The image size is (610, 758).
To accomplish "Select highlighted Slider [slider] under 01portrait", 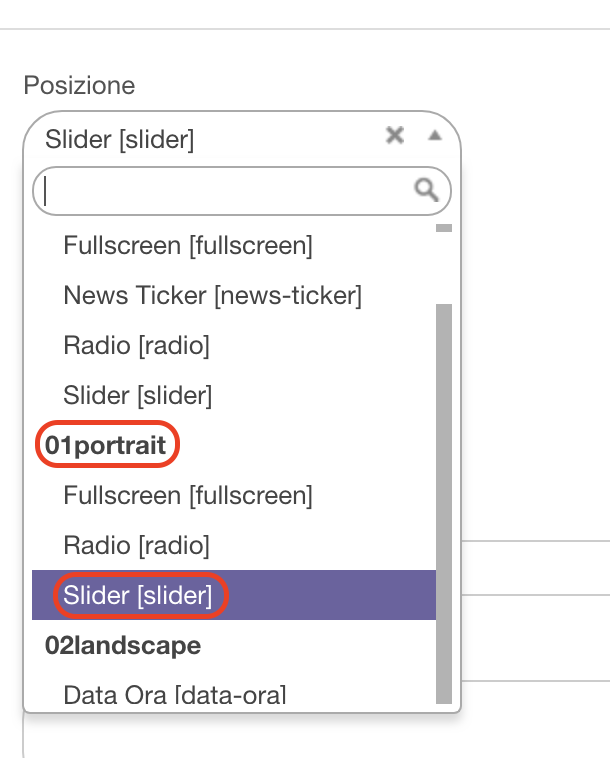I will 234,595.
